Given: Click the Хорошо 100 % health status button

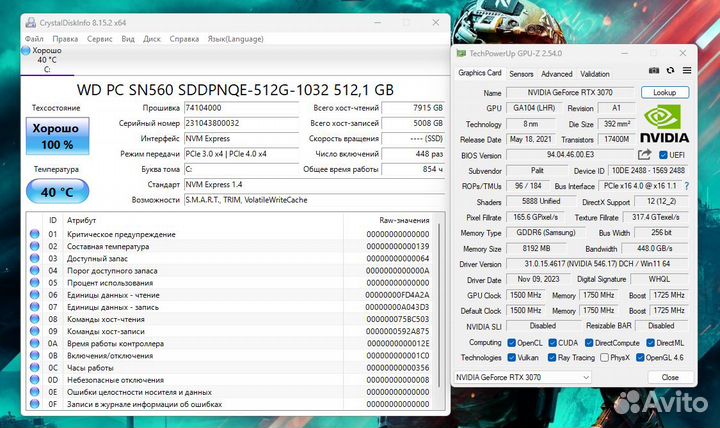Looking at the screenshot, I should pyautogui.click(x=57, y=136).
